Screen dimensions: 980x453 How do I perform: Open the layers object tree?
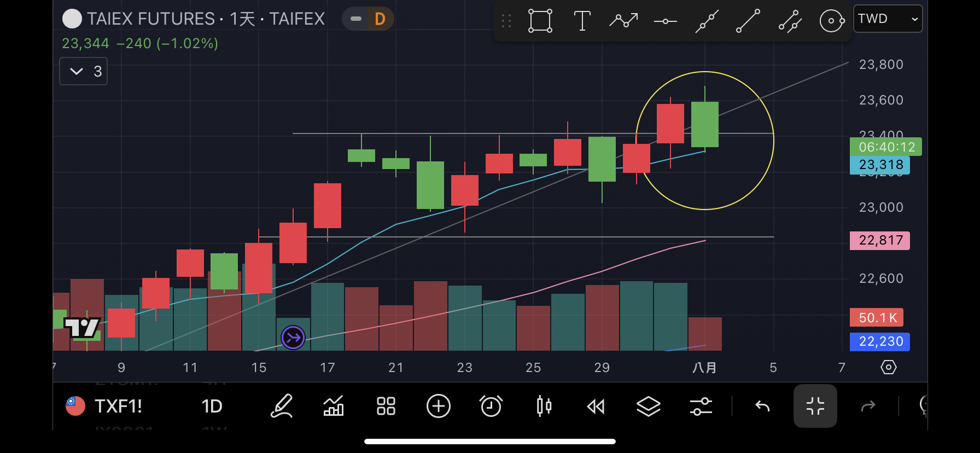coord(648,406)
